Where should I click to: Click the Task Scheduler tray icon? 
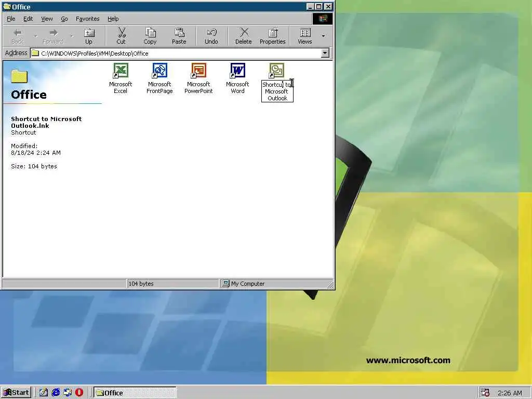click(x=485, y=393)
